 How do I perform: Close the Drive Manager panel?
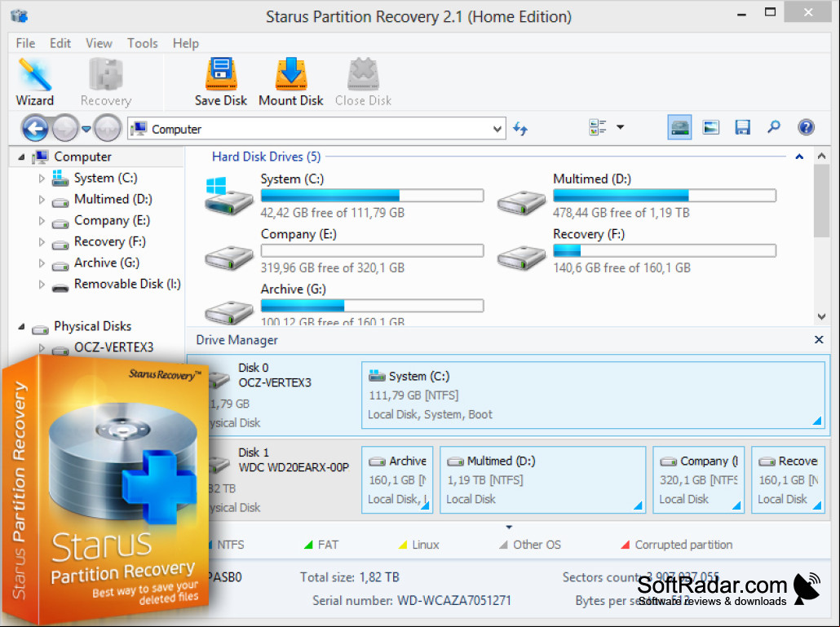[819, 339]
